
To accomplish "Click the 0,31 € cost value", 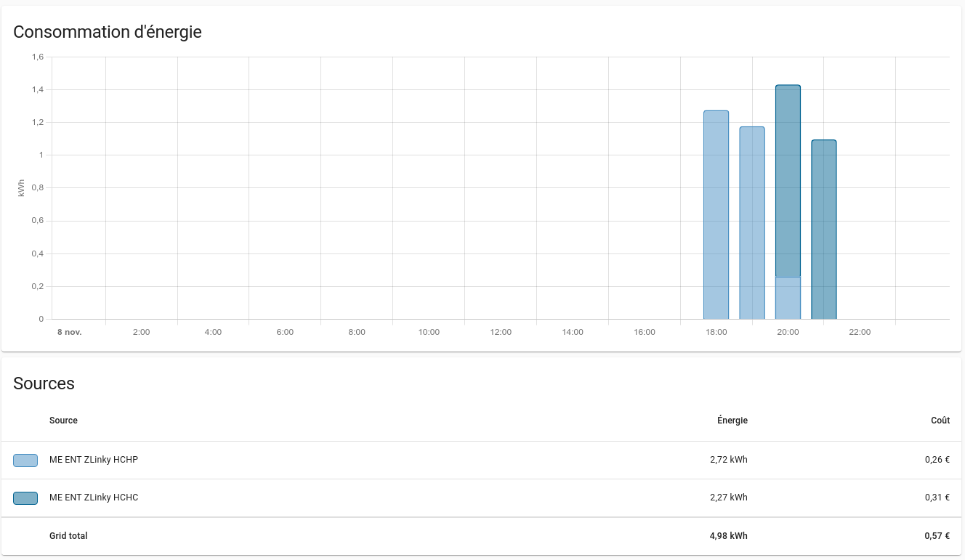I will tap(937, 498).
